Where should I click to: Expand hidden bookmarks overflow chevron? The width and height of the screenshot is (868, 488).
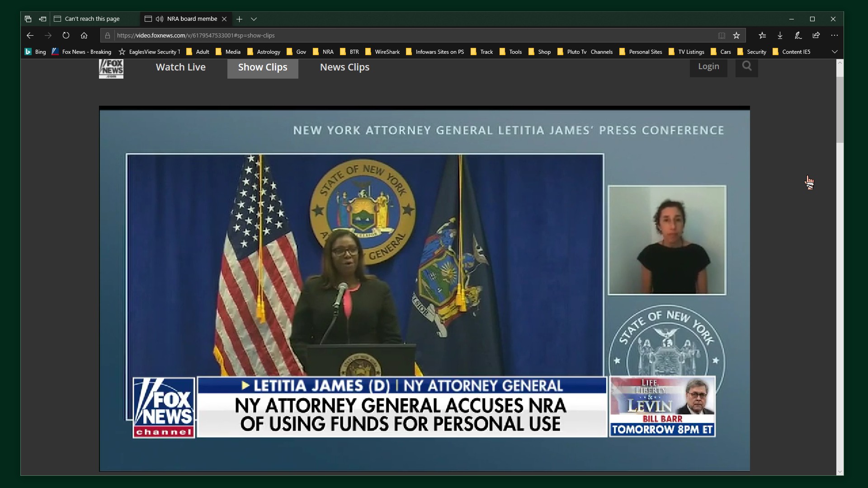(835, 52)
